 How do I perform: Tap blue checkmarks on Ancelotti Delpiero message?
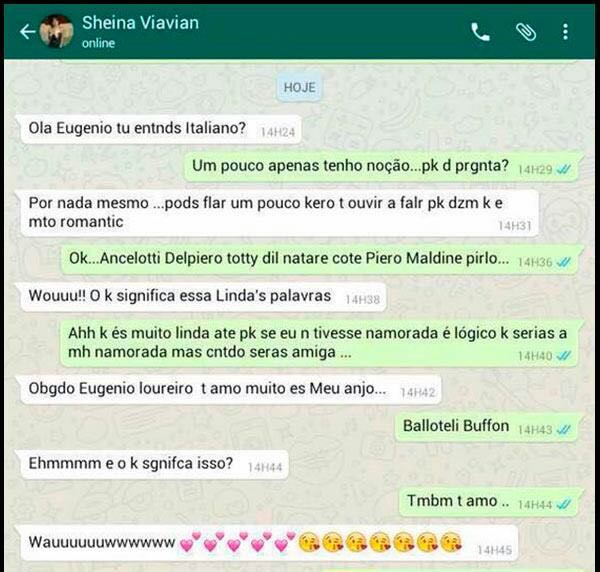point(563,262)
